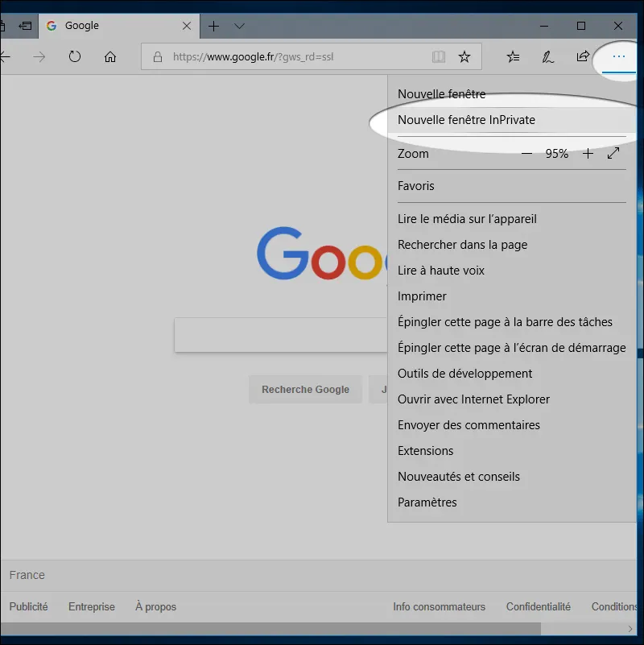The height and width of the screenshot is (645, 644).
Task: Enter full screen via zoom arrow icon
Action: [x=613, y=154]
